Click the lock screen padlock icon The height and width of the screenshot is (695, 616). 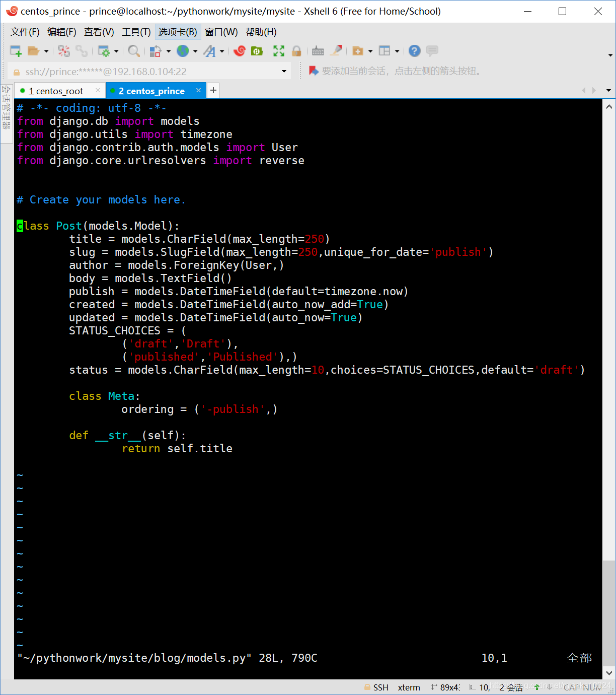tap(296, 51)
